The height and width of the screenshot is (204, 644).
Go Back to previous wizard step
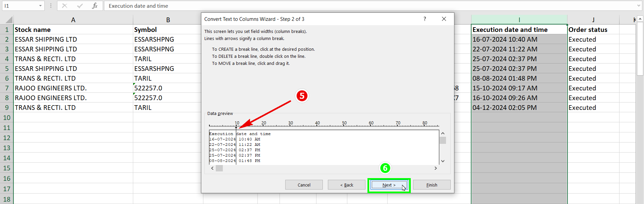tap(346, 185)
